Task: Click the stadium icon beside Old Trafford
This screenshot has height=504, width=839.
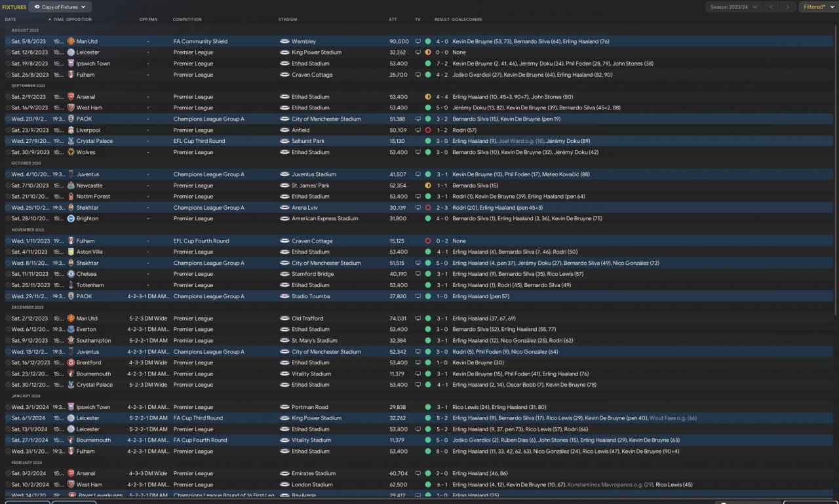Action: pyautogui.click(x=284, y=319)
